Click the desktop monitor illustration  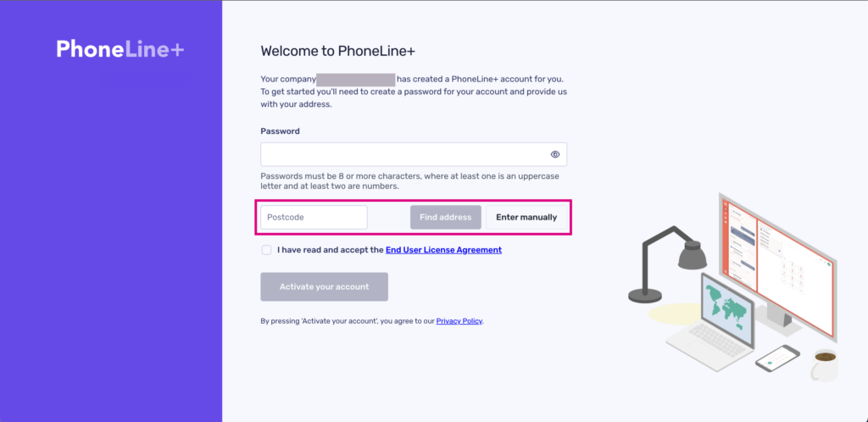tap(776, 254)
